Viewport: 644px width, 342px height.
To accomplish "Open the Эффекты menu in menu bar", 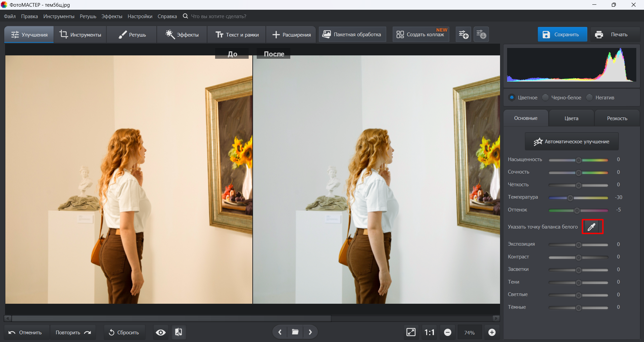I will (112, 16).
